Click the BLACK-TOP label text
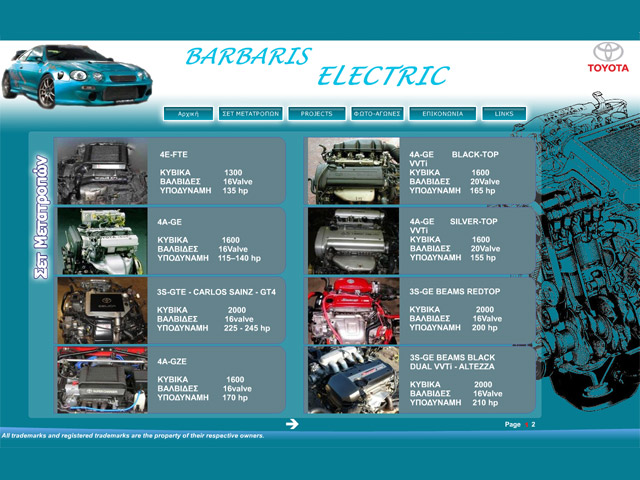 [475, 155]
